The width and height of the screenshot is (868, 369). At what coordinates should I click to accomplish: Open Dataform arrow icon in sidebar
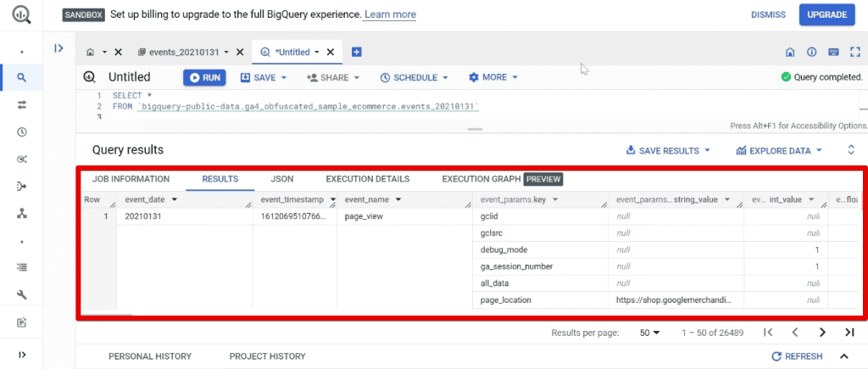(21, 186)
